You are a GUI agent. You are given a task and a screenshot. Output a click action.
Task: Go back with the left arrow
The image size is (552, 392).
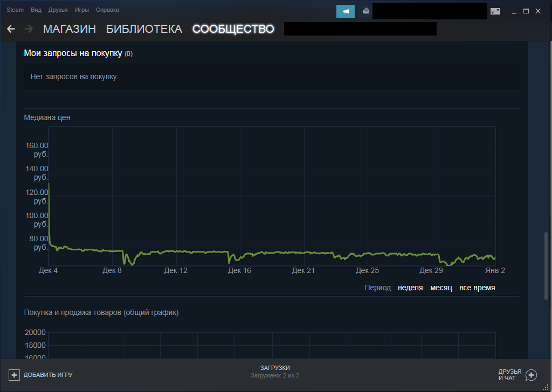coord(11,29)
